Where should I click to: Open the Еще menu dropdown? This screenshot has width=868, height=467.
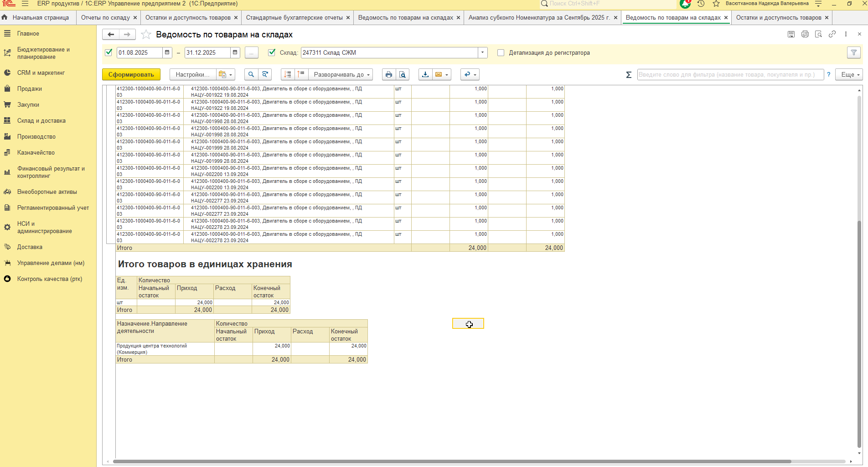coord(849,75)
